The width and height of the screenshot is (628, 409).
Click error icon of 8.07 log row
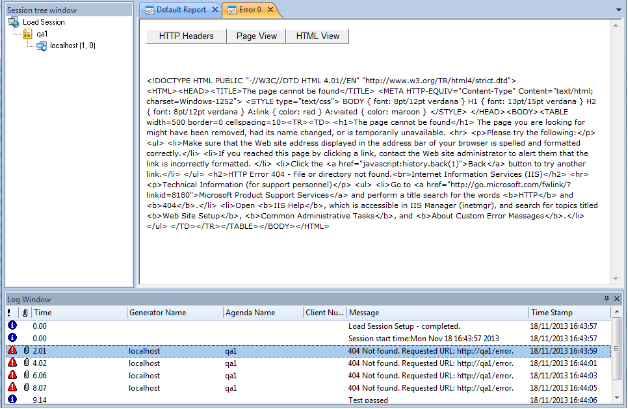point(12,388)
